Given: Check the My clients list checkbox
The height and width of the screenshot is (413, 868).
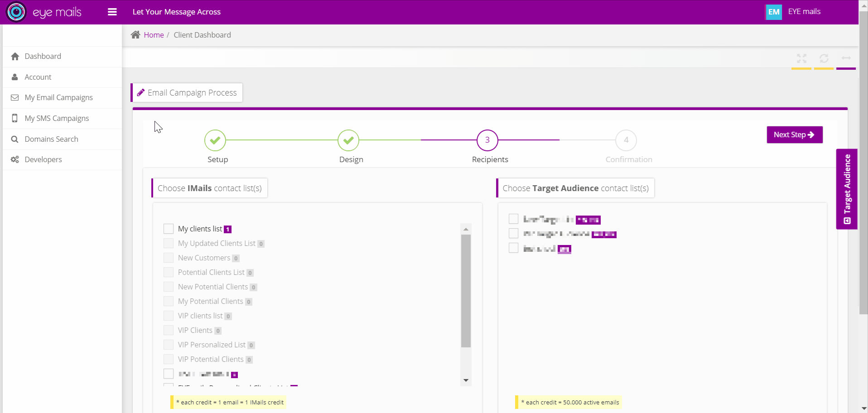Looking at the screenshot, I should tap(169, 229).
